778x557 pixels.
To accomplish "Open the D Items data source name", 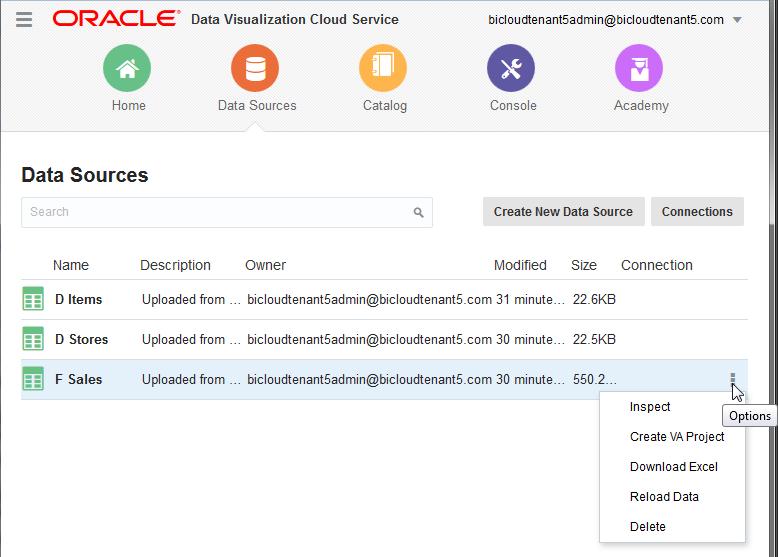I will pyautogui.click(x=78, y=300).
